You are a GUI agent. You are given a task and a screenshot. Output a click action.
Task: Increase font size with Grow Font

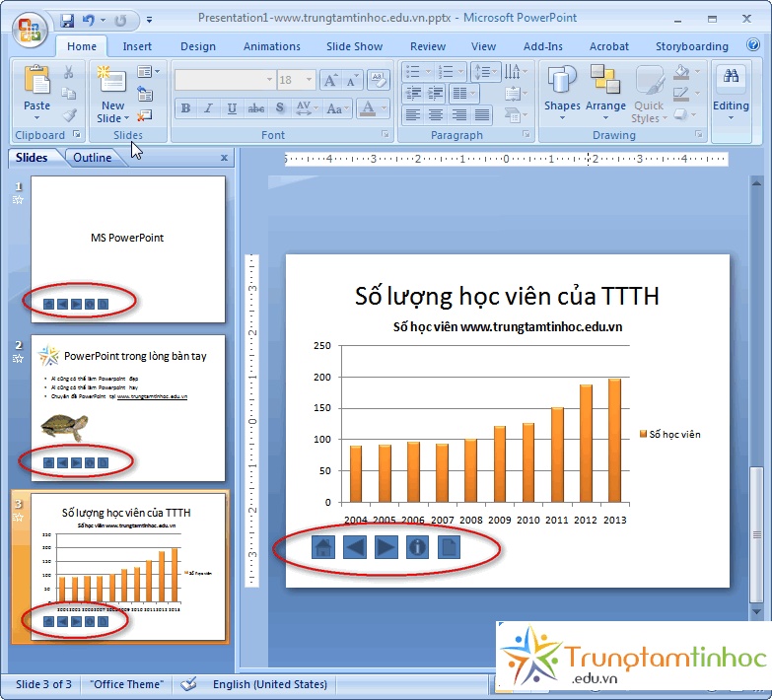click(x=330, y=80)
